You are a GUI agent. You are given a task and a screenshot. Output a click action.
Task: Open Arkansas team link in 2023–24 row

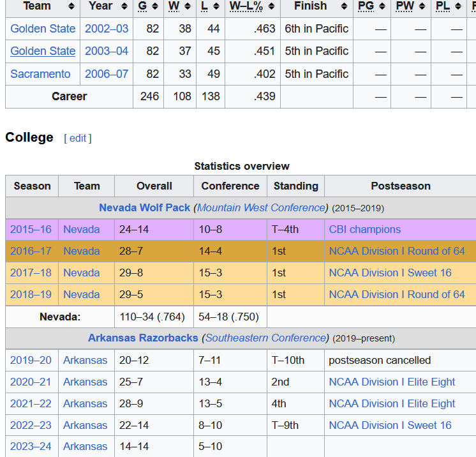86,447
